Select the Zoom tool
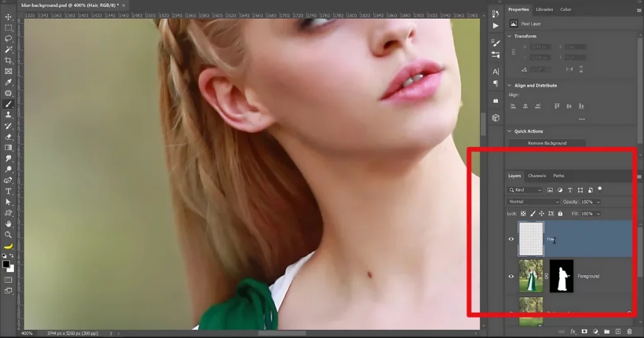Image resolution: width=644 pixels, height=338 pixels. pos(8,234)
